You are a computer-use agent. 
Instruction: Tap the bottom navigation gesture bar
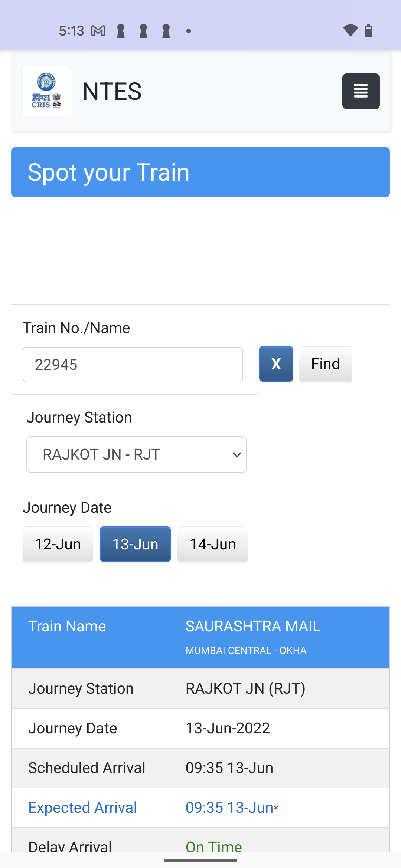pyautogui.click(x=200, y=860)
